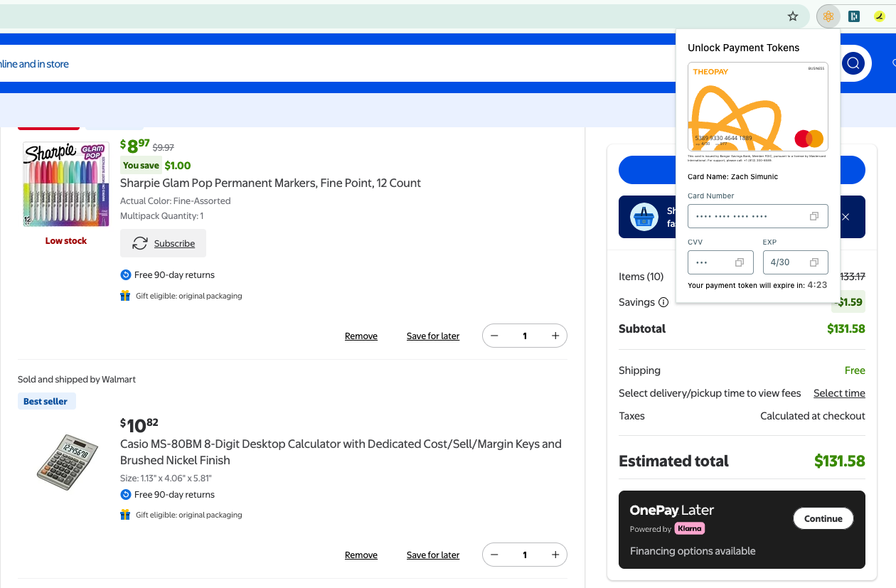Image resolution: width=896 pixels, height=588 pixels.
Task: Click the token expiry countdown timer
Action: [817, 285]
